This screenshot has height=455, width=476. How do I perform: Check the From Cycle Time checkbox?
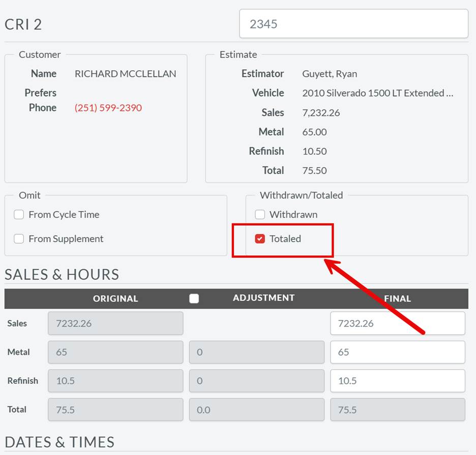(19, 214)
